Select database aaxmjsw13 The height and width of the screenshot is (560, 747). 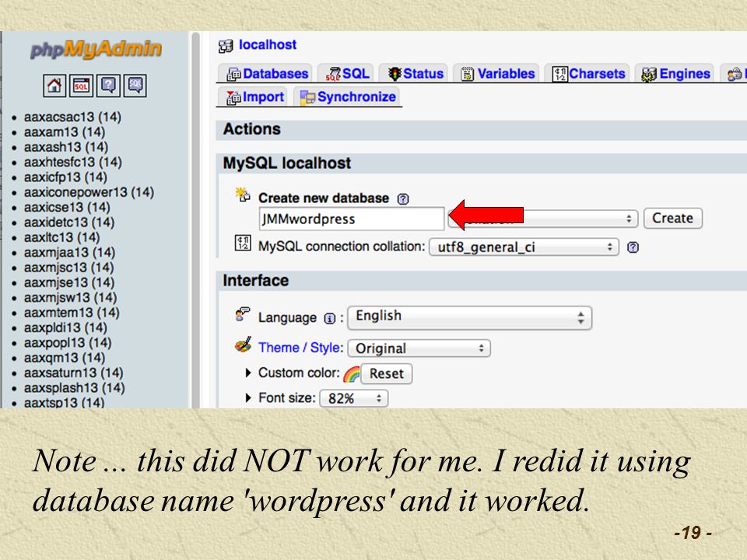point(71,298)
